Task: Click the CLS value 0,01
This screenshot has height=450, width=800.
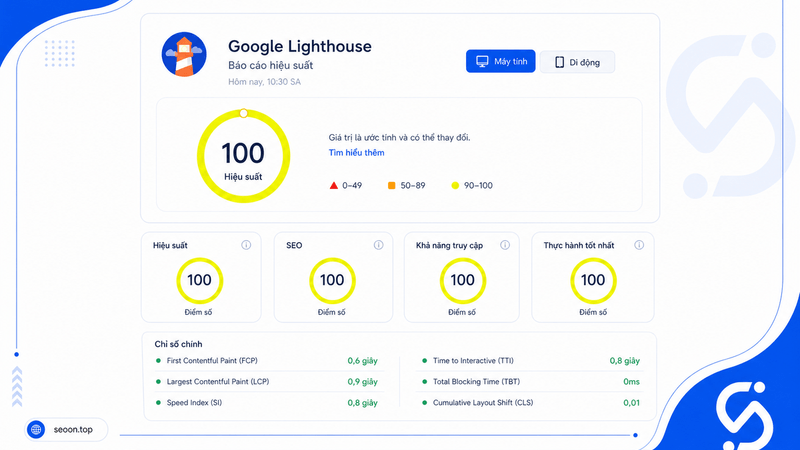Action: [631, 403]
